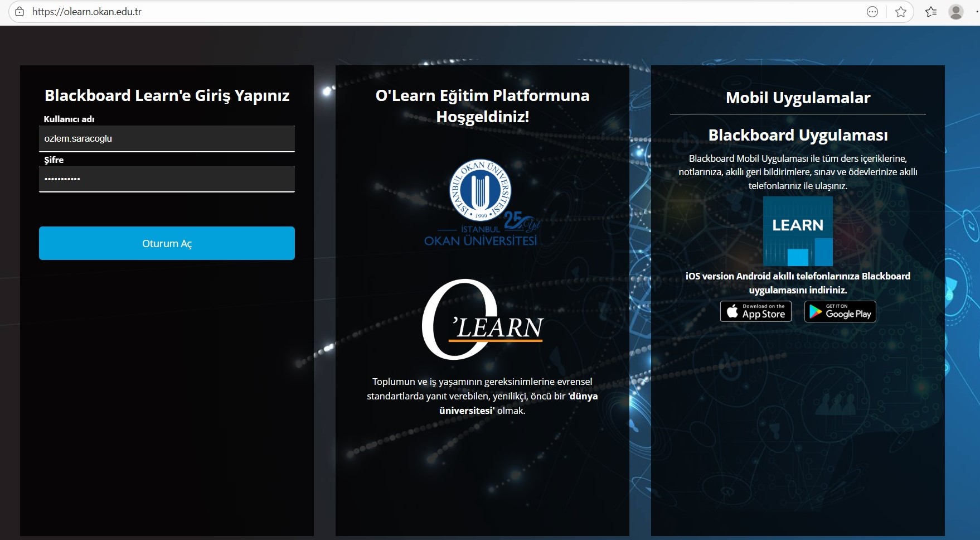The width and height of the screenshot is (980, 540).
Task: Download from the App Store badge
Action: [x=756, y=311]
